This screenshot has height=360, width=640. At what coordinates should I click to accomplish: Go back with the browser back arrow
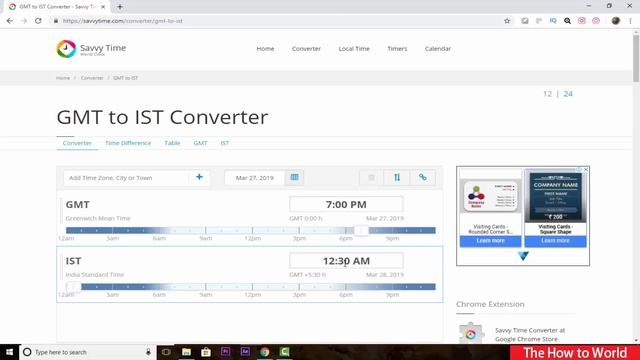coord(10,21)
